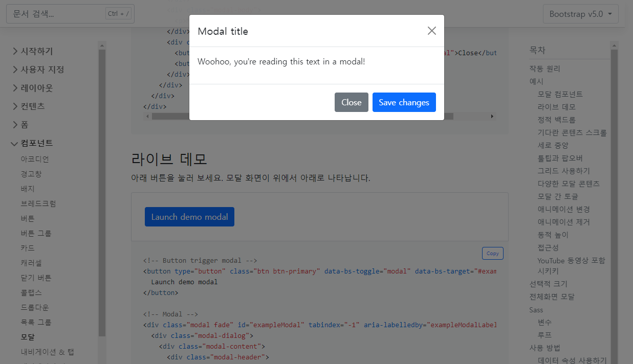
Task: Jump to 모달 컴포넌트 in contents
Action: (560, 94)
